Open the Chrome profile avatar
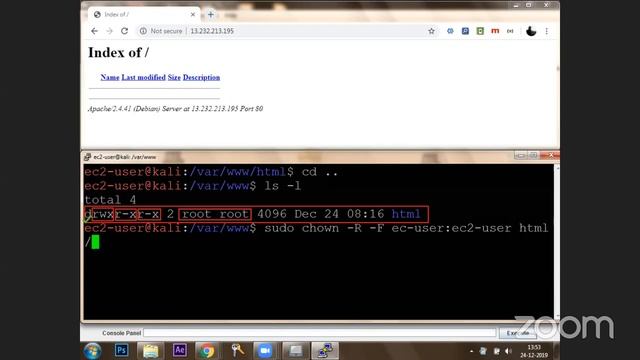This screenshot has height=360, width=640. 531,31
